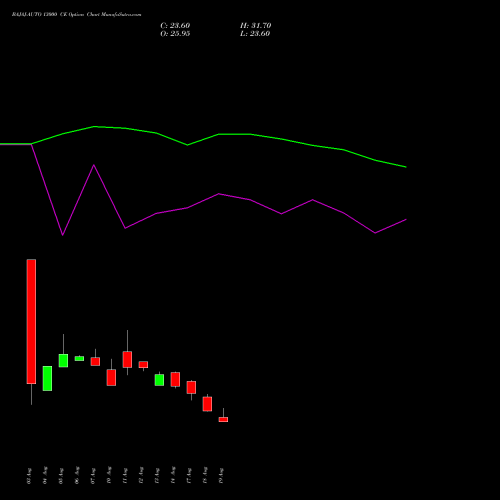The width and height of the screenshot is (500, 500).
Task: Click the low price L: 23.60
Action: click(255, 34)
